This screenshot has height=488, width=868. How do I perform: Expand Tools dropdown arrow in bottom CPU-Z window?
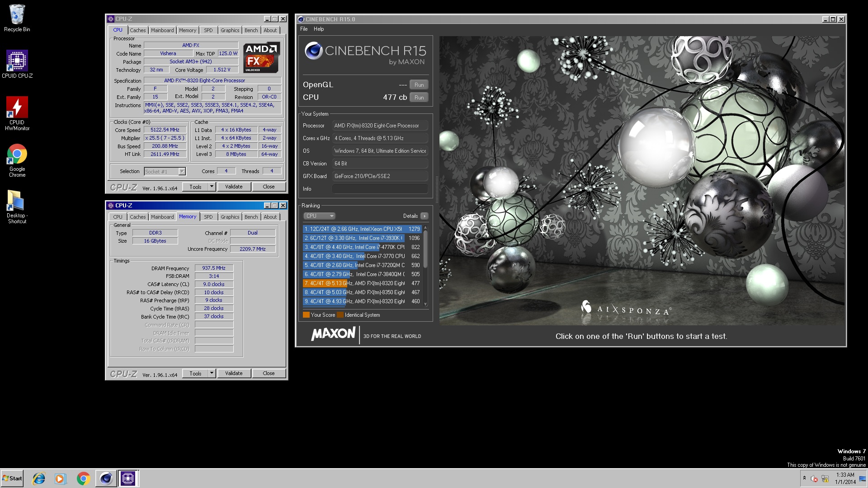tap(212, 373)
